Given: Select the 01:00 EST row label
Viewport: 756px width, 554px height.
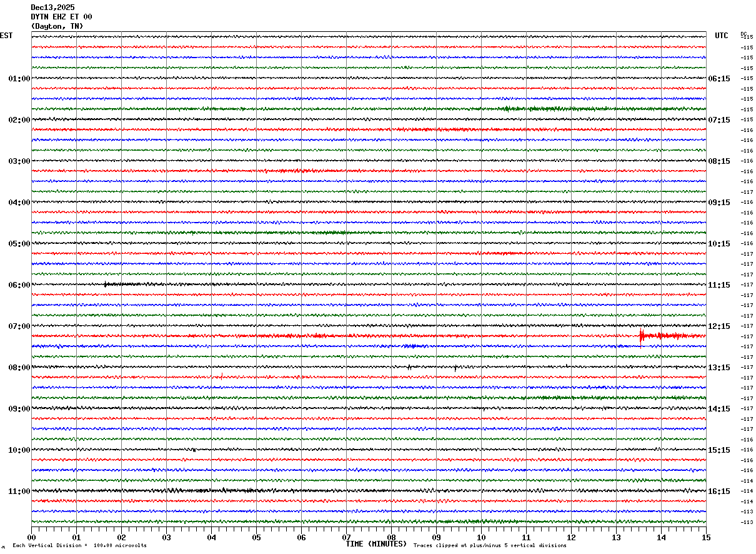Looking at the screenshot, I should pyautogui.click(x=19, y=79).
